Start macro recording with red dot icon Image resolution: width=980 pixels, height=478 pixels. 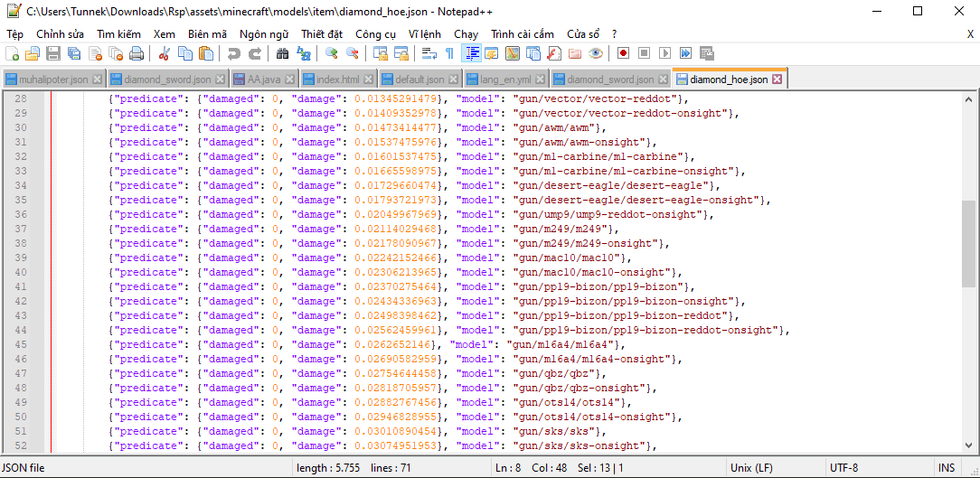(x=623, y=53)
